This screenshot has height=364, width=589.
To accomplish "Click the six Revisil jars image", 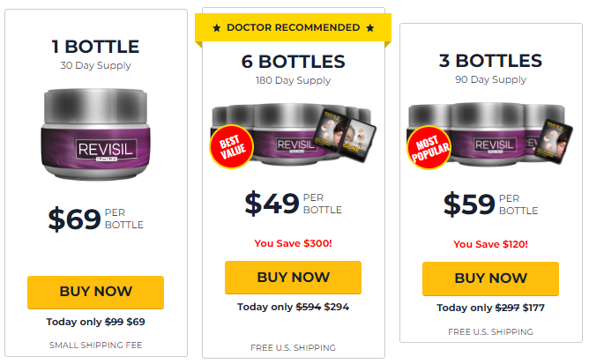I will (293, 135).
